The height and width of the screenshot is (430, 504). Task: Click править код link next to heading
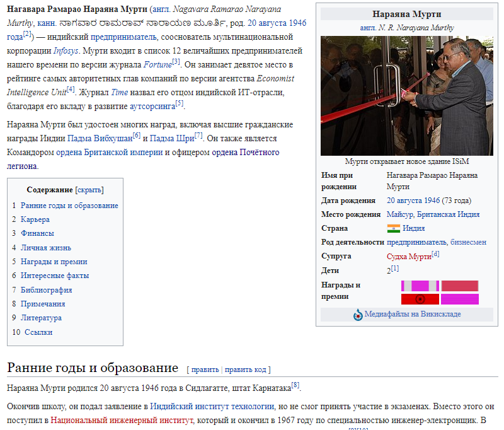(x=245, y=369)
